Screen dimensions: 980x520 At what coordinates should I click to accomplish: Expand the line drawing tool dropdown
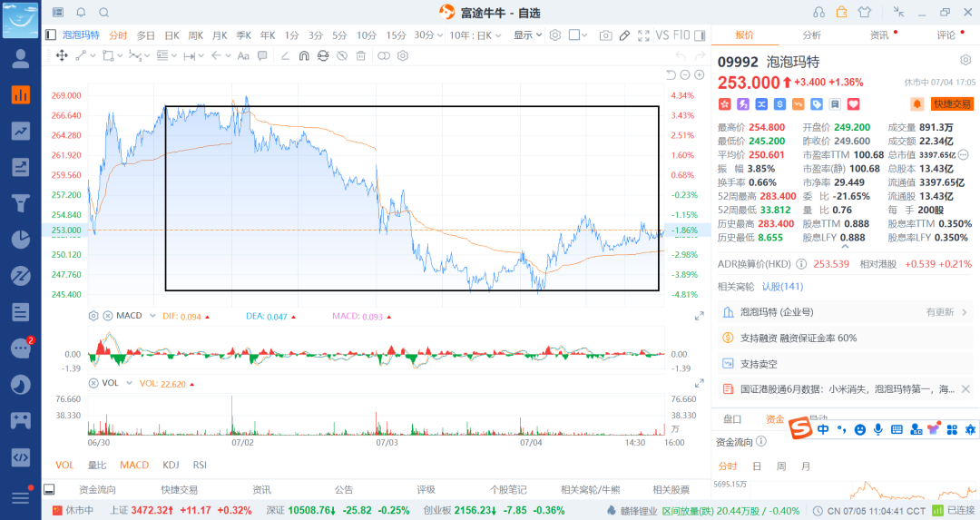point(93,56)
